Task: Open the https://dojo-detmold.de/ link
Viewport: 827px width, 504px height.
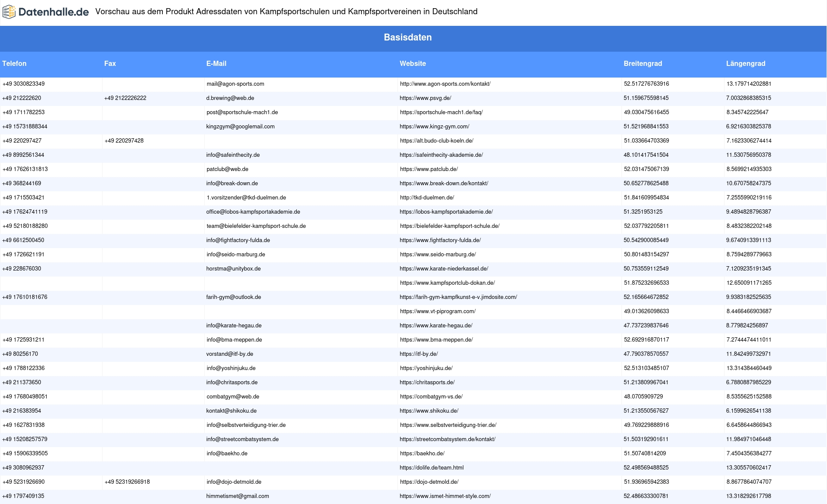Action: coord(429,482)
